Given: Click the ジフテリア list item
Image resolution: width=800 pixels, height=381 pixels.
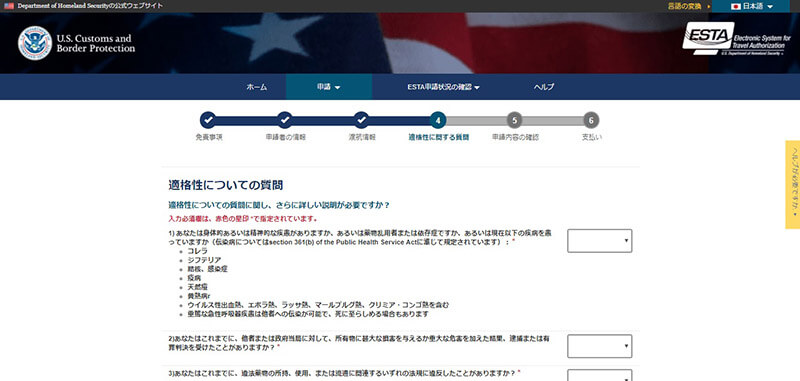Looking at the screenshot, I should 204,260.
